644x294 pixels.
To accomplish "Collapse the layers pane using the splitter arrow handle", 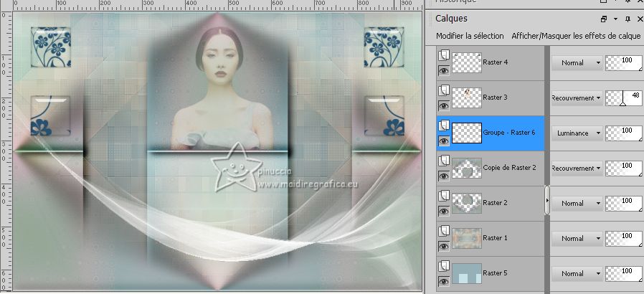I will click(x=547, y=200).
